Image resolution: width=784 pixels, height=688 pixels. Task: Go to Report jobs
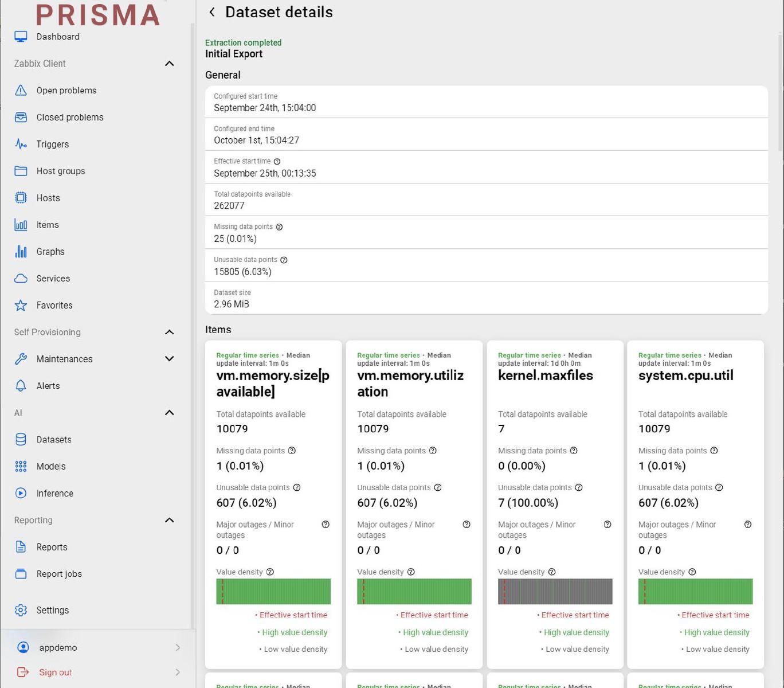coord(58,573)
